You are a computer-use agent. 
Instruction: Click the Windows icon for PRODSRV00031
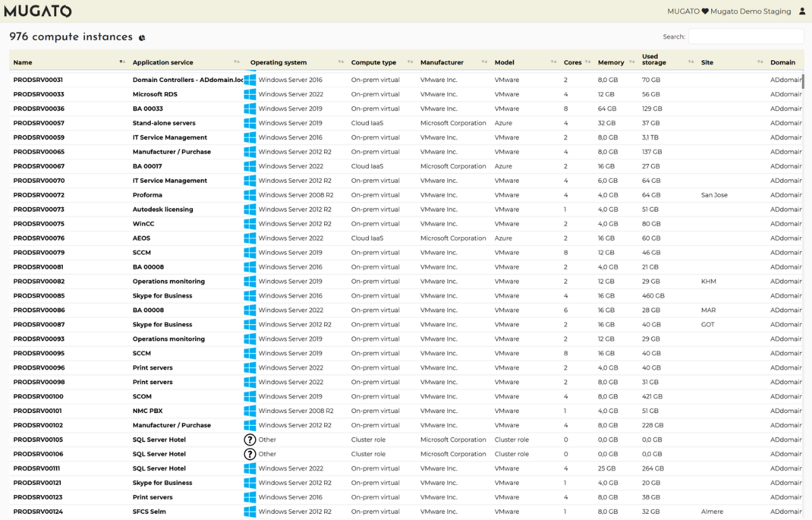tap(250, 80)
